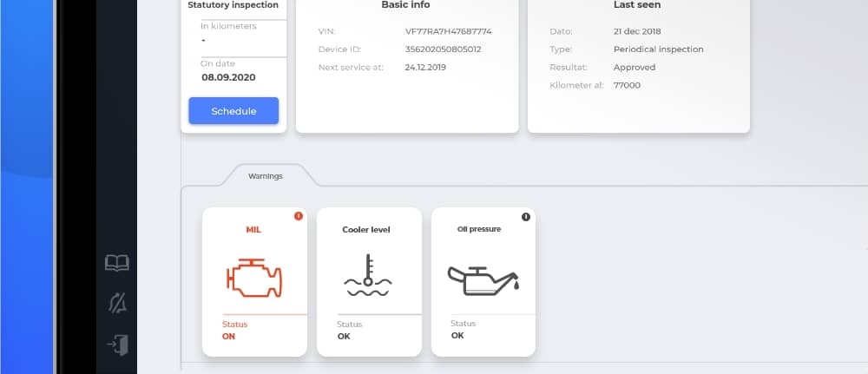868x374 pixels.
Task: Click the oil can pressure icon
Action: click(x=483, y=280)
